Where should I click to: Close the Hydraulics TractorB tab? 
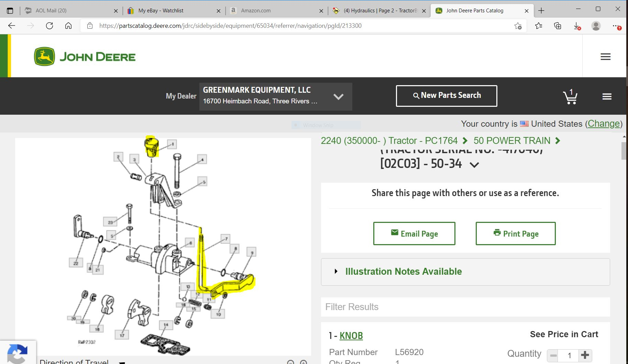tap(424, 11)
